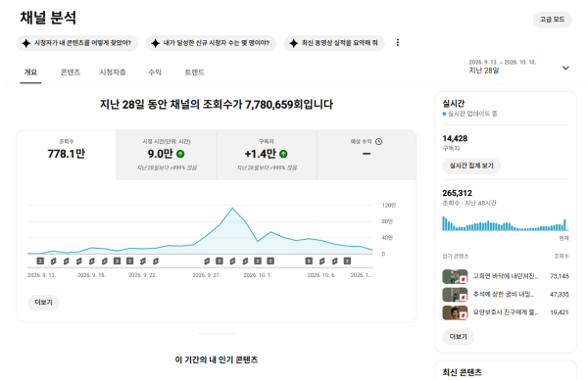Image resolution: width=588 pixels, height=380 pixels.
Task: Open the three-dot more options menu
Action: click(x=398, y=43)
